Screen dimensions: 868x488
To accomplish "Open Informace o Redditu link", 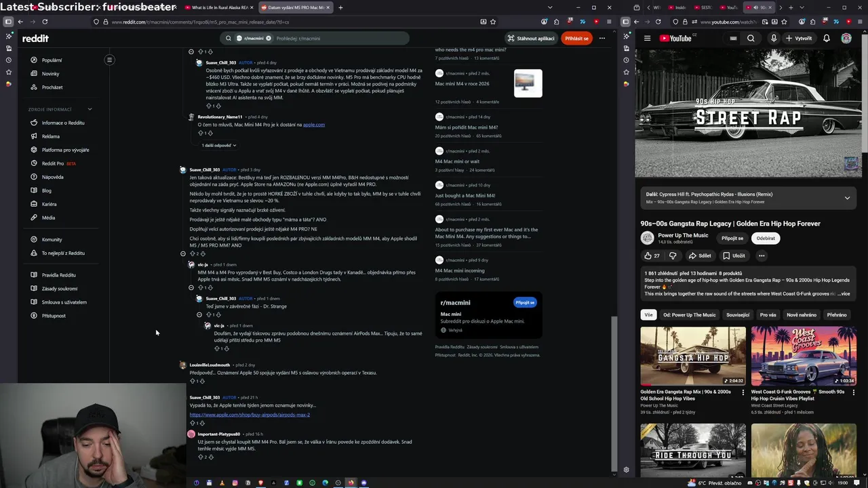I will (x=63, y=123).
